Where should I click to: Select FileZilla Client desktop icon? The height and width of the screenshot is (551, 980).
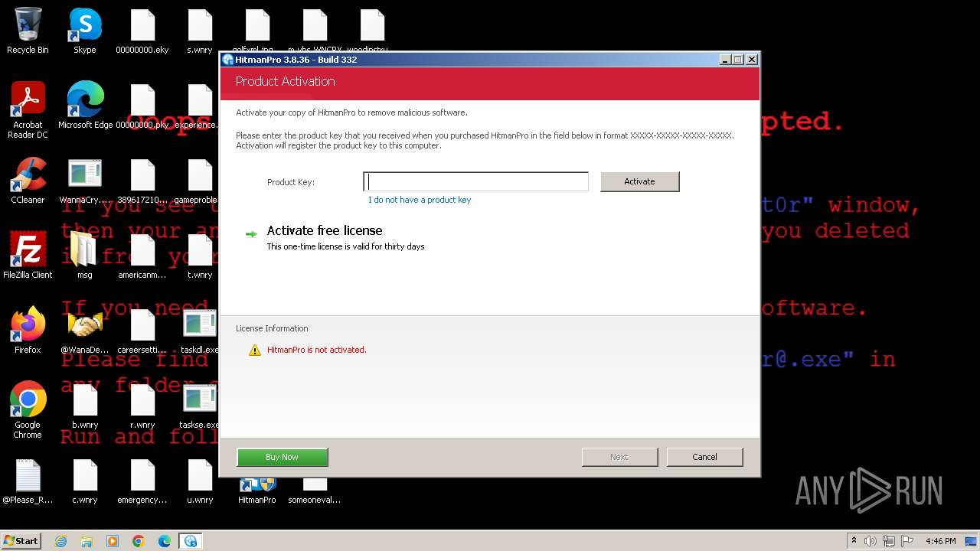pos(28,256)
